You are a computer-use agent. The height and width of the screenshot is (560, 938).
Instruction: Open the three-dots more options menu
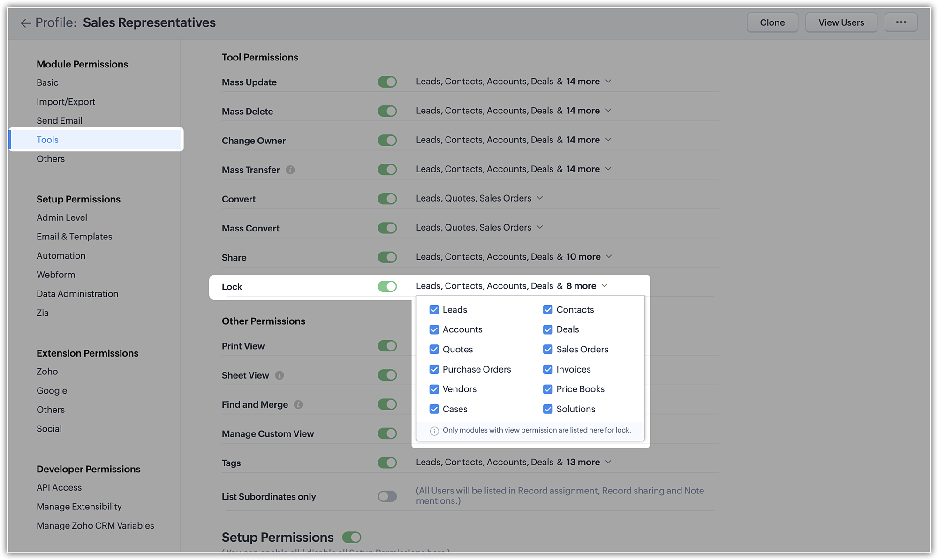pyautogui.click(x=900, y=22)
